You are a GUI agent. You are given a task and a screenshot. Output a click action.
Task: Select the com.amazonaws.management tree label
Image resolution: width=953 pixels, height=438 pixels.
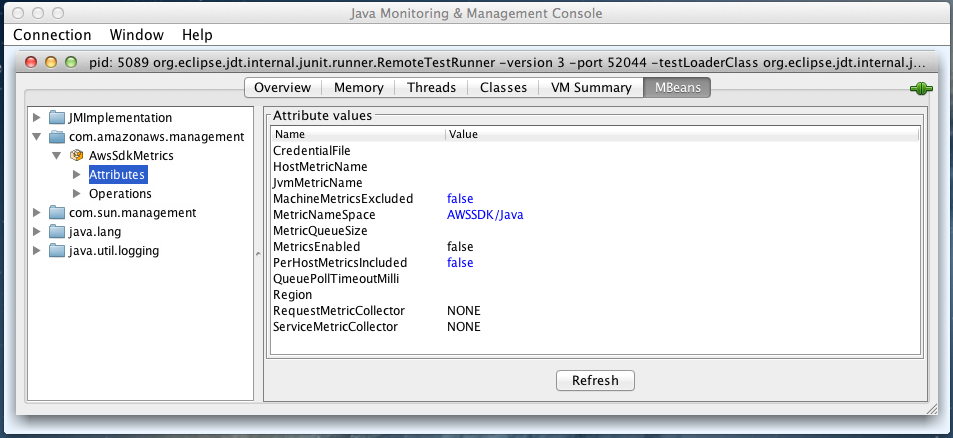click(x=157, y=137)
